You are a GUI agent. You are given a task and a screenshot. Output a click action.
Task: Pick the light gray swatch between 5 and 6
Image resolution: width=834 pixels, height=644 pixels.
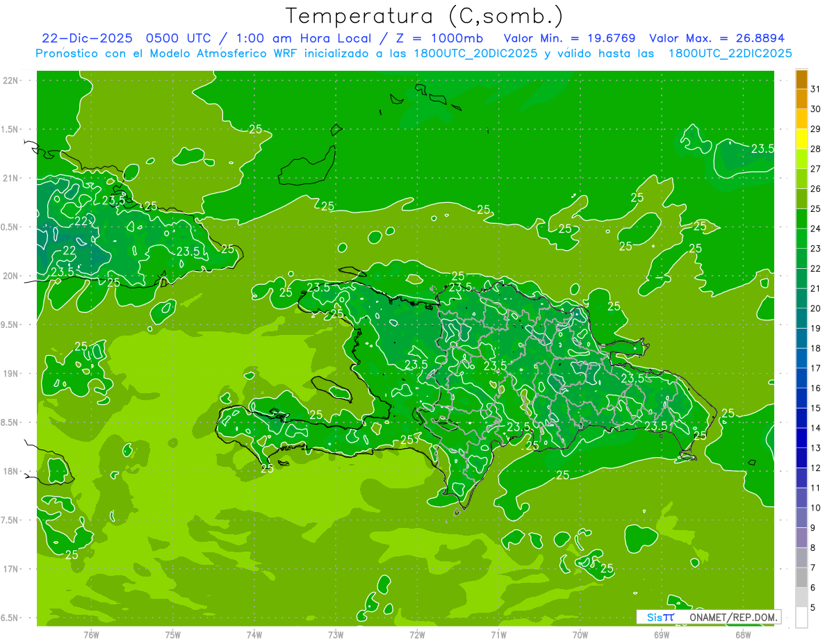[x=801, y=597]
